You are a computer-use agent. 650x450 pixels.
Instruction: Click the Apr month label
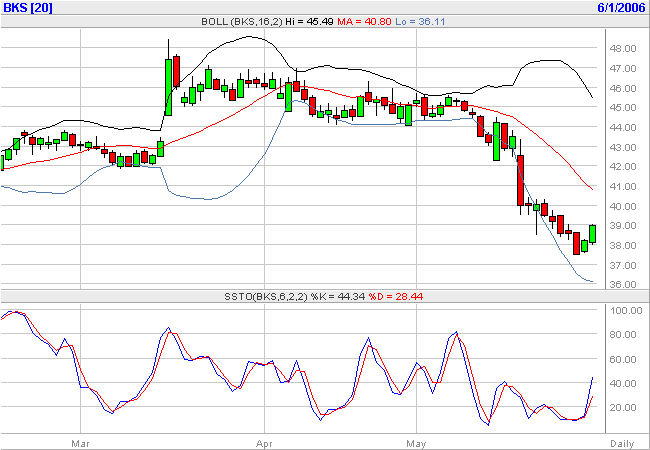264,444
